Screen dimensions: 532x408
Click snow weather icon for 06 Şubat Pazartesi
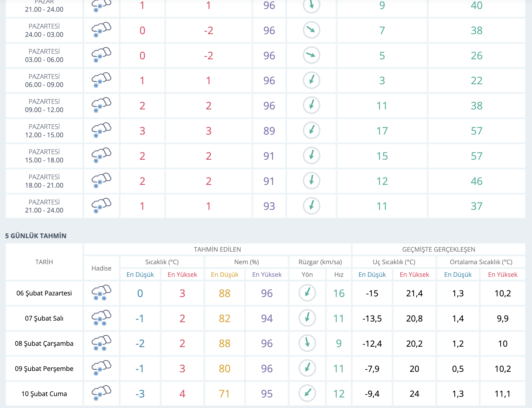coord(101,293)
